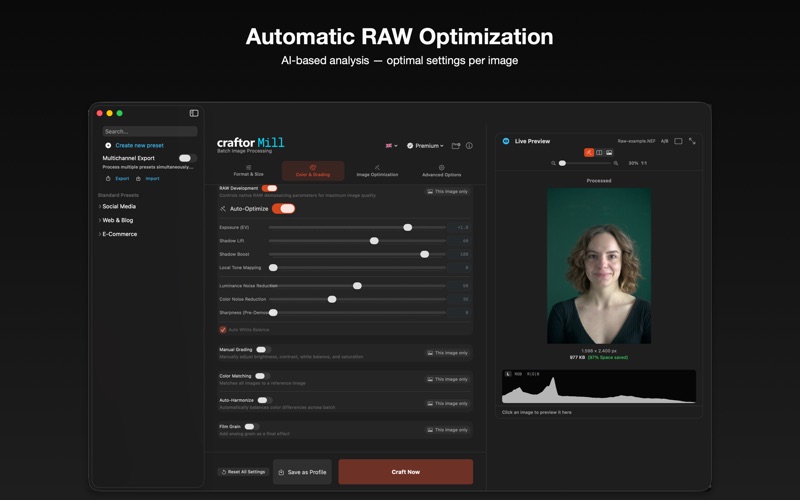Open the info icon in header
The height and width of the screenshot is (500, 800).
(469, 145)
